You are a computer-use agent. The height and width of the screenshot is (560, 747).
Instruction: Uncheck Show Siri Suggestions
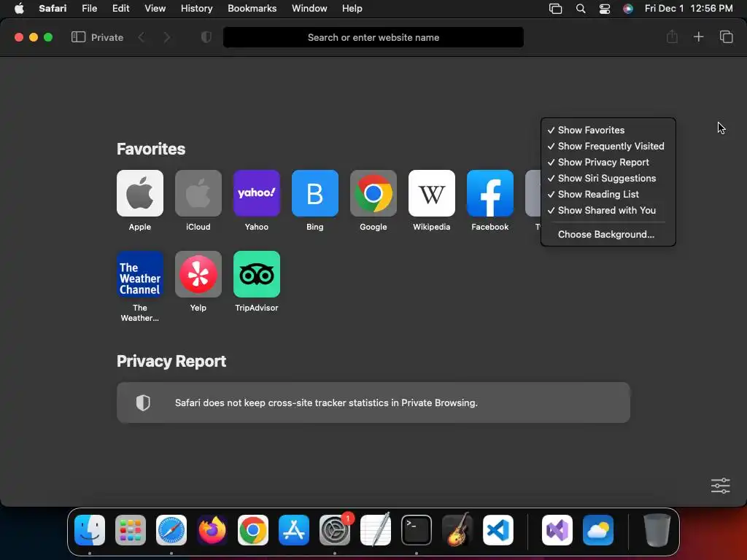click(608, 178)
